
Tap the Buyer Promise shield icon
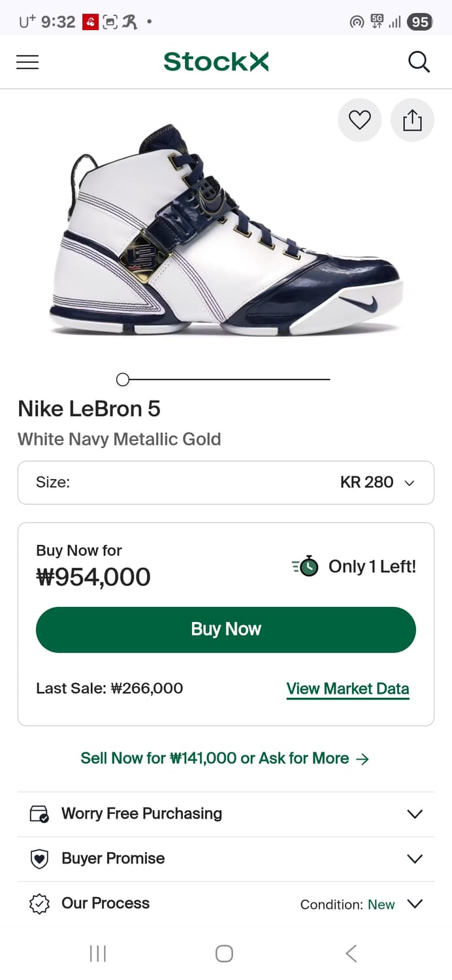coord(40,859)
